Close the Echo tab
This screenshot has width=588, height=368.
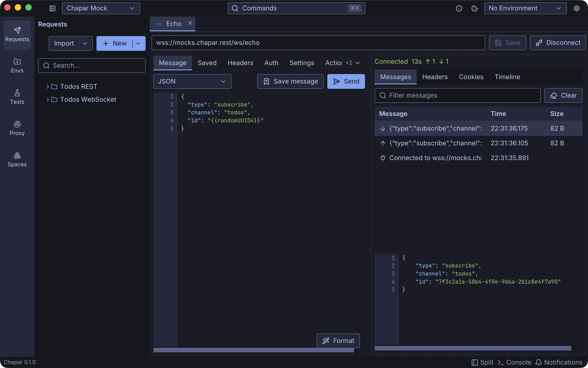190,23
